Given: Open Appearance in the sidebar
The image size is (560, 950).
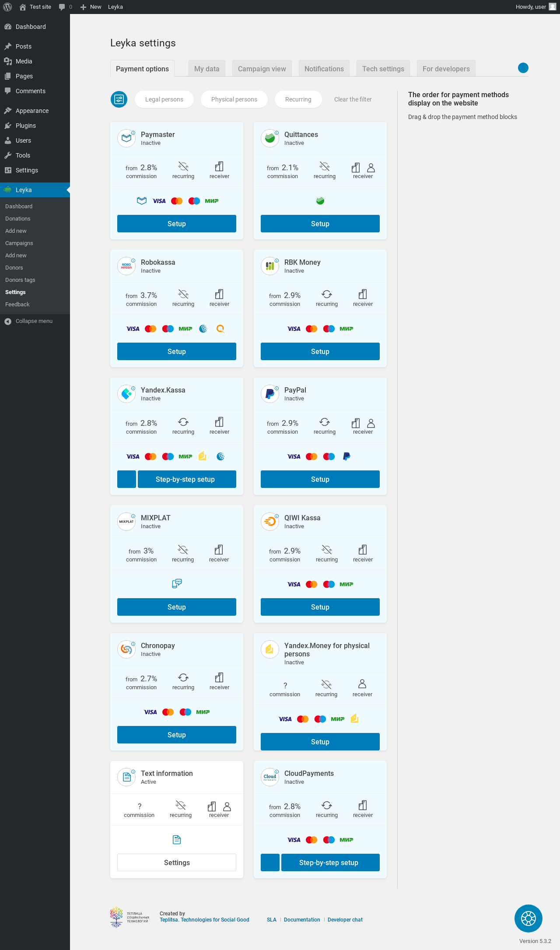Looking at the screenshot, I should point(35,111).
